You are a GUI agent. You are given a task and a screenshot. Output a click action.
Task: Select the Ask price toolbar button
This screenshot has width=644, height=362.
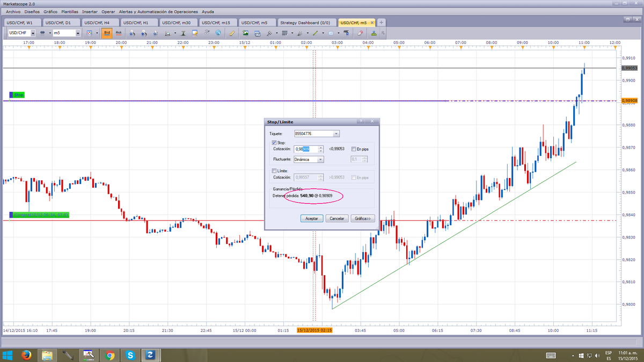coord(119,33)
